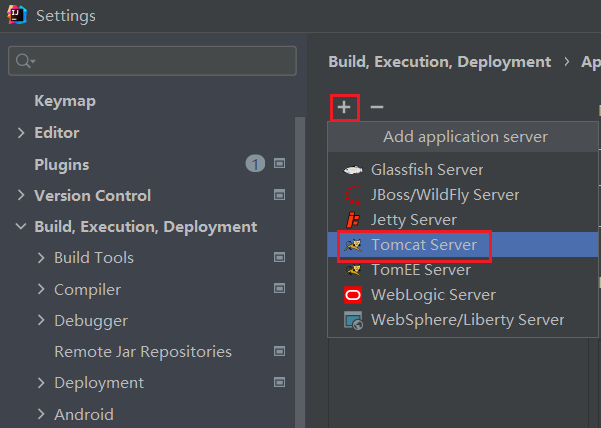The height and width of the screenshot is (428, 601).
Task: Click the project-level icon beside Version Control
Action: (279, 195)
